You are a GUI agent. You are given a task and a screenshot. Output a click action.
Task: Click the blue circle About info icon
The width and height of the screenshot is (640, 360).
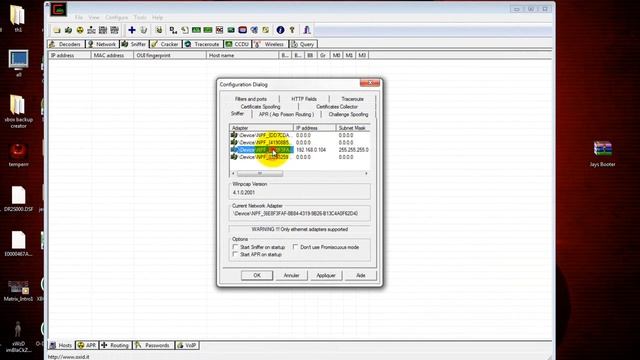coord(280,30)
